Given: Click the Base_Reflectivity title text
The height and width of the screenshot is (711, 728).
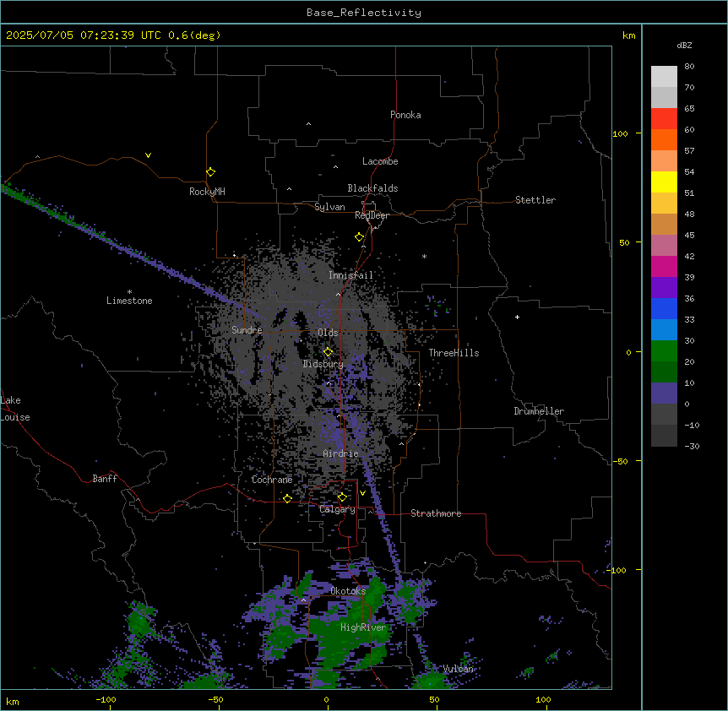Looking at the screenshot, I should click(x=364, y=13).
